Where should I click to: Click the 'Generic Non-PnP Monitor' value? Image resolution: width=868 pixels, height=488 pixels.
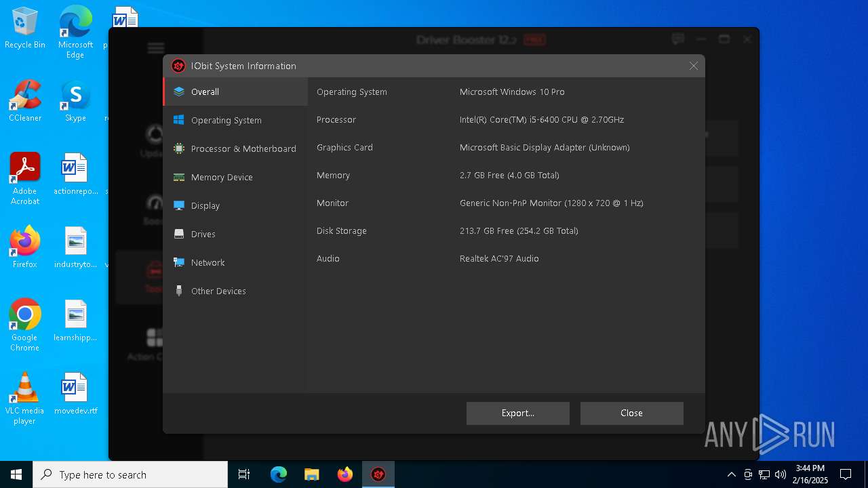click(551, 203)
